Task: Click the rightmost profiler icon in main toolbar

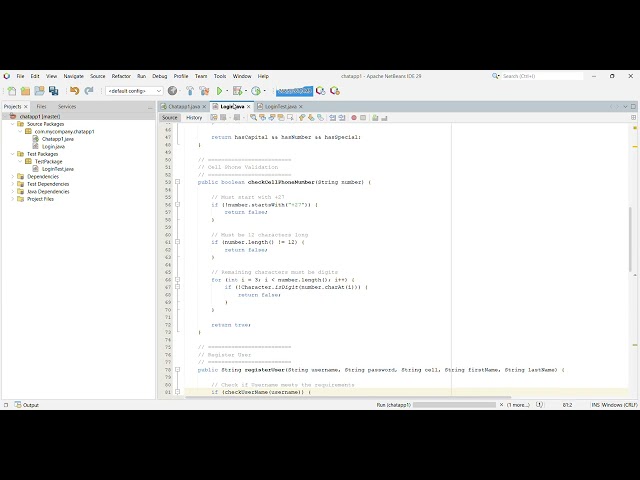Action: [x=335, y=91]
